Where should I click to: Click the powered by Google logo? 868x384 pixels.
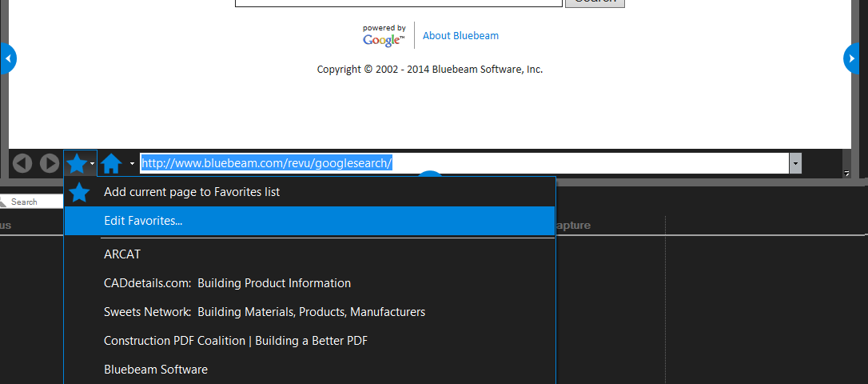[x=384, y=35]
